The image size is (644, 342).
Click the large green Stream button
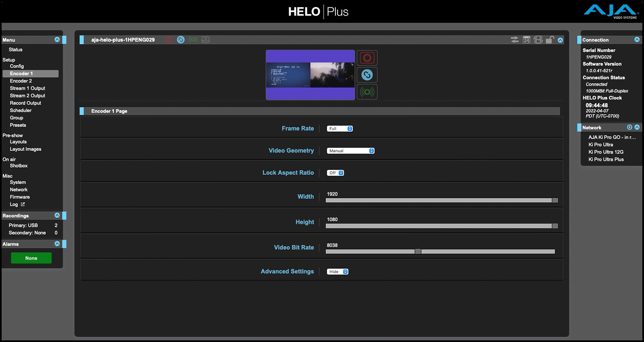tap(367, 92)
